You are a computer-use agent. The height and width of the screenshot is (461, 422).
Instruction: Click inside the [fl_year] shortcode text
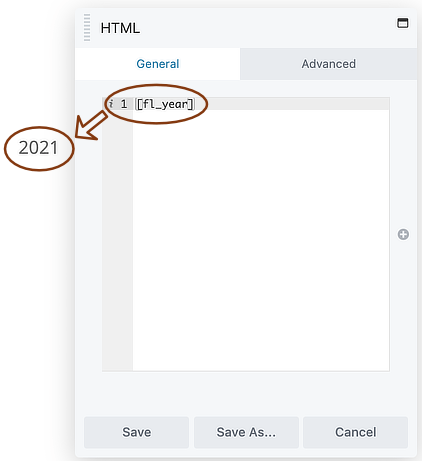(x=165, y=104)
